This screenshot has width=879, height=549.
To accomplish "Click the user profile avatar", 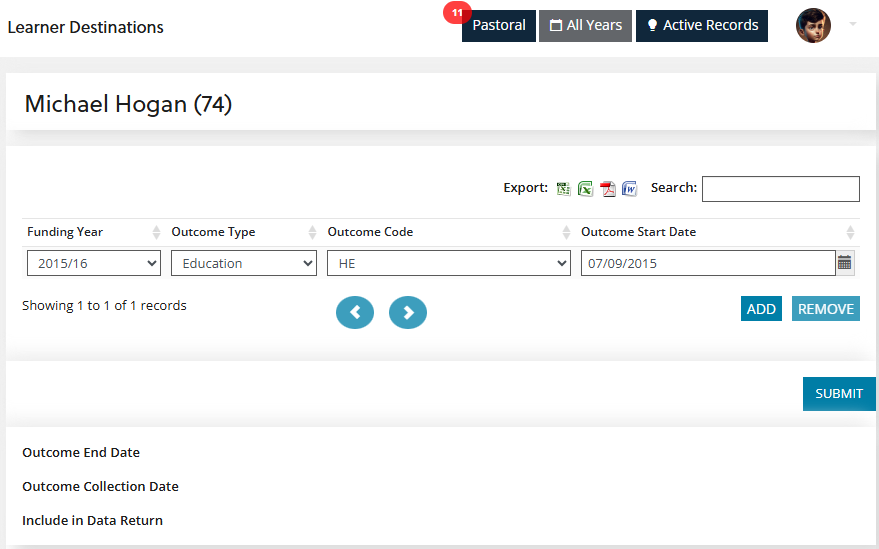I will click(813, 26).
